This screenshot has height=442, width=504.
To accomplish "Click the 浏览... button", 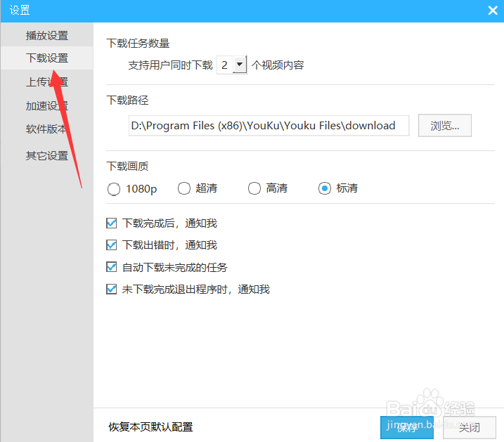I will coord(444,126).
